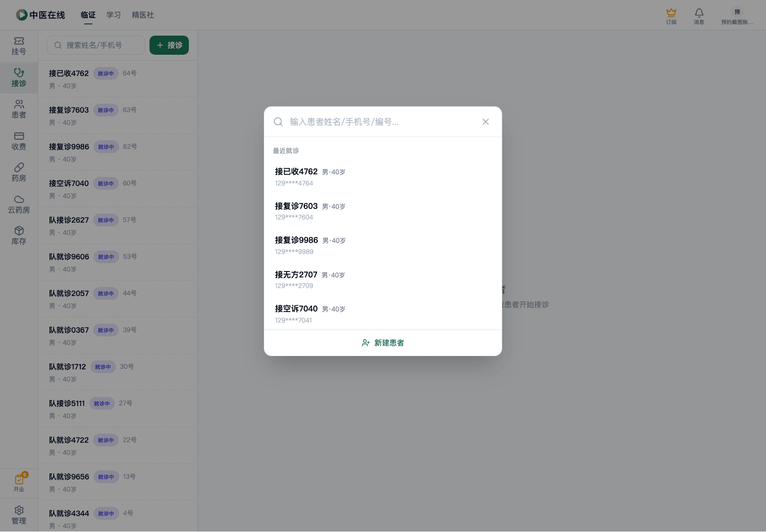Viewport: 766px width, 532px height.
Task: Open queue entry 队就诊9606 number 53号
Action: click(118, 262)
